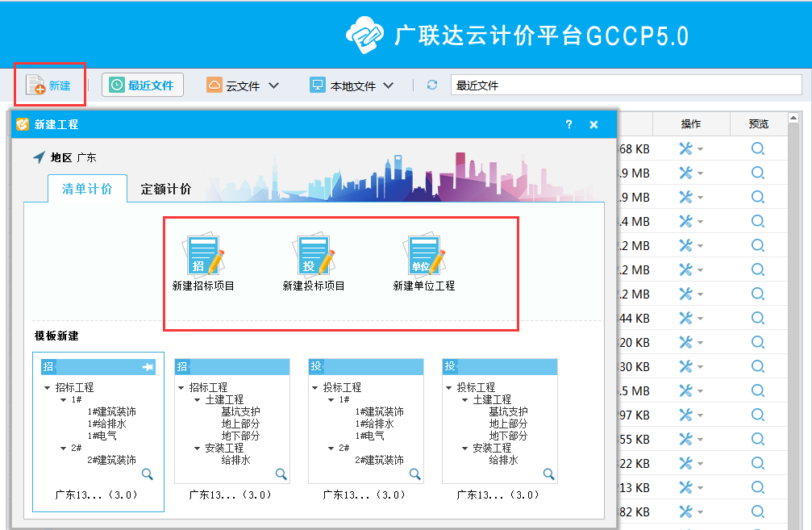Preview second 招标工程 template with magnifier

point(281,474)
